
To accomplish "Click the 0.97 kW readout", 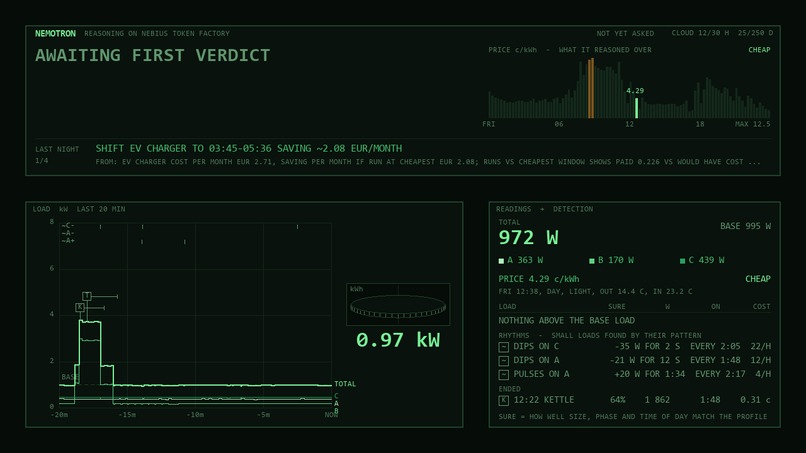I will point(398,340).
